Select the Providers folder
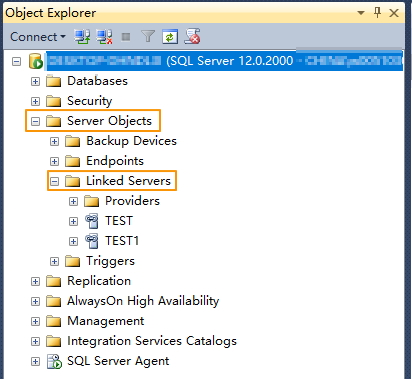This screenshot has width=412, height=379. (x=132, y=201)
